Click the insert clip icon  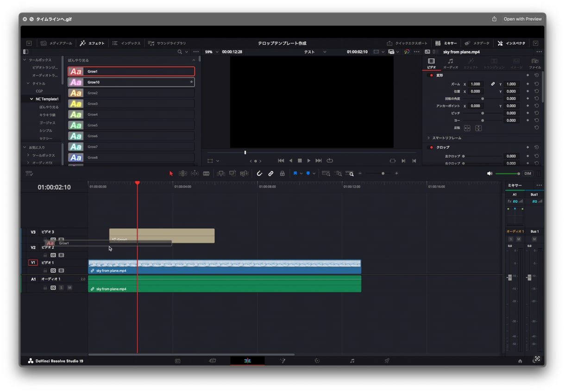tap(221, 174)
